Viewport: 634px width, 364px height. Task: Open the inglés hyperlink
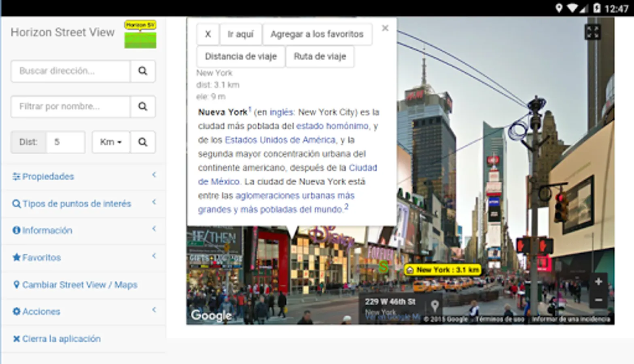pos(281,112)
